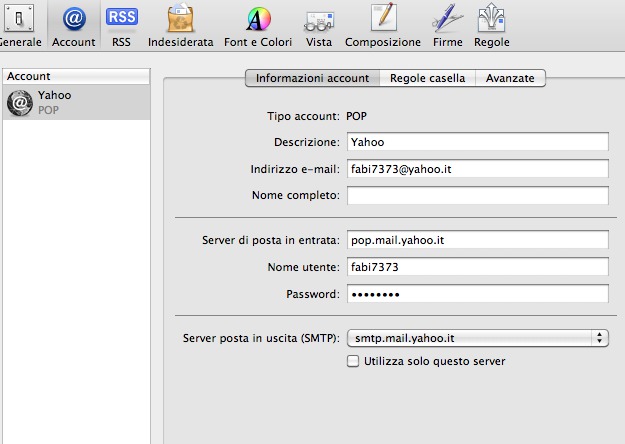625x444 pixels.
Task: Click the empty Nome completo field
Action: point(478,195)
